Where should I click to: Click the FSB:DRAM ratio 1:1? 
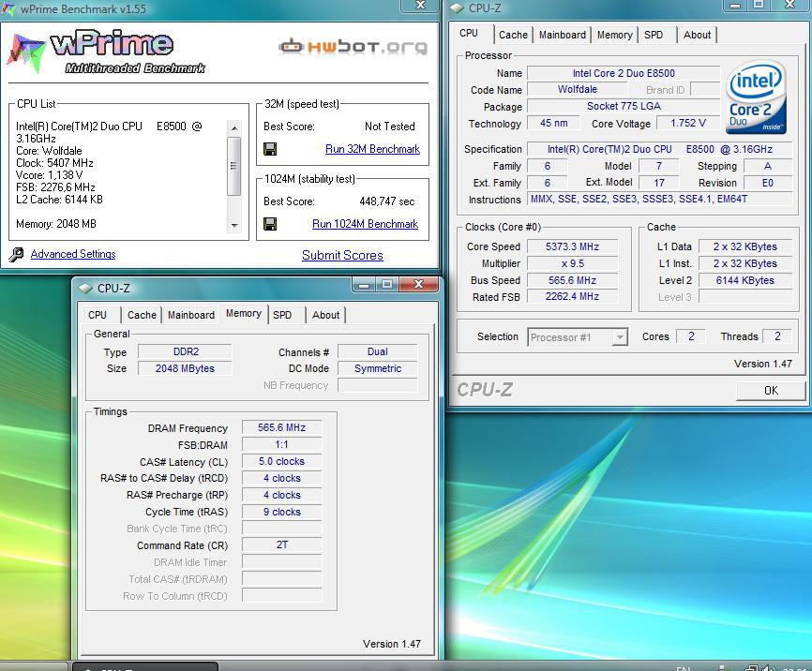tap(281, 445)
